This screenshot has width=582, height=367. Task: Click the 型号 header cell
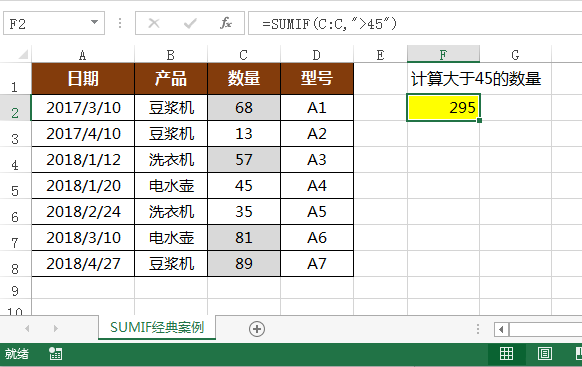pos(317,79)
